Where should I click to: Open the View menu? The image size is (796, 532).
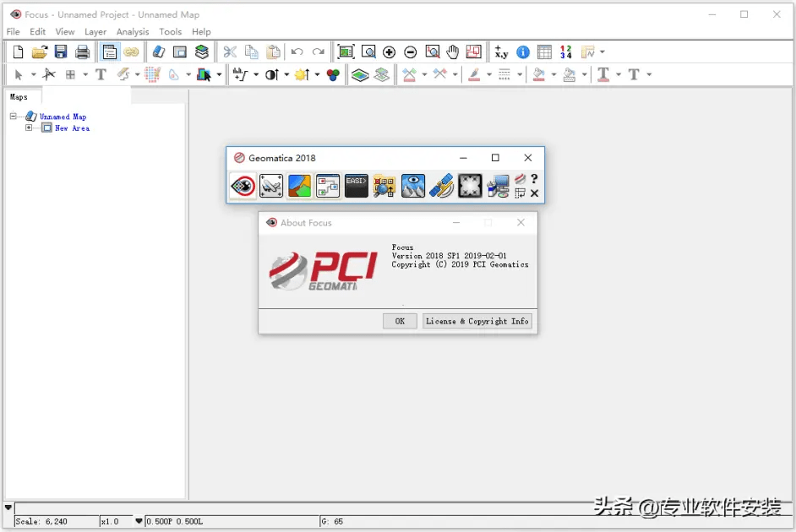pos(65,31)
